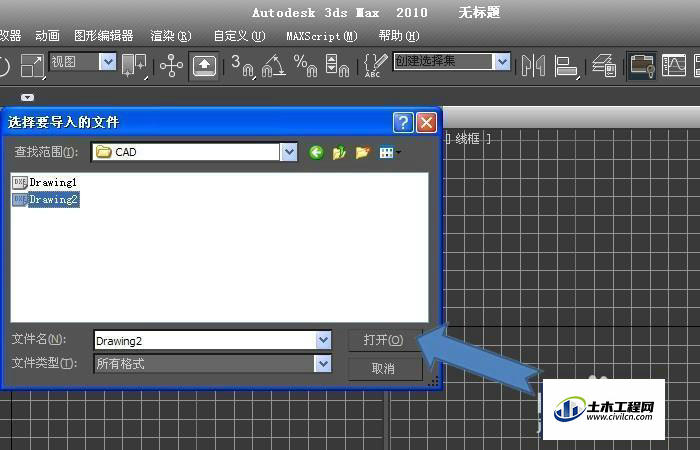The height and width of the screenshot is (450, 700).
Task: Click the Use Pivot Point Center icon
Action: [x=134, y=66]
